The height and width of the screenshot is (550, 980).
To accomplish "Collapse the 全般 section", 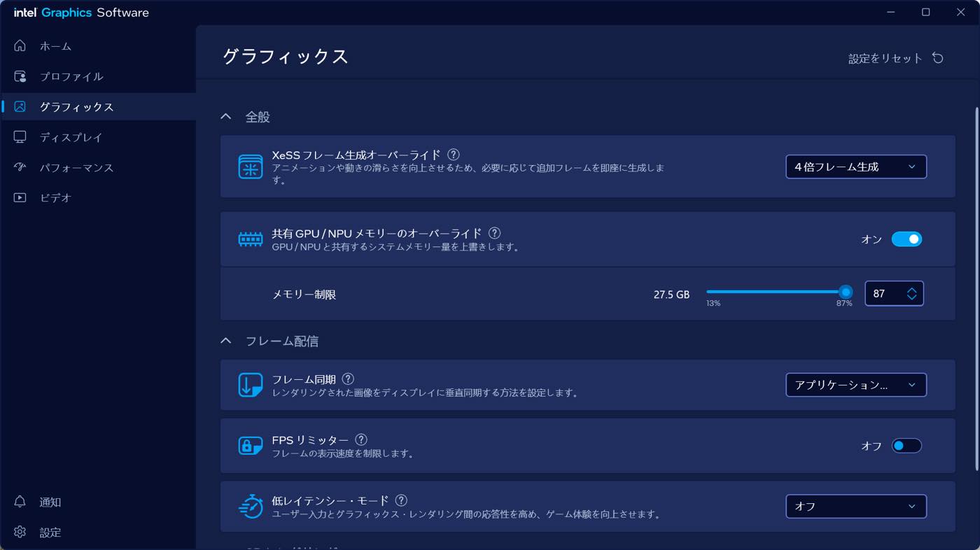I will click(x=225, y=117).
